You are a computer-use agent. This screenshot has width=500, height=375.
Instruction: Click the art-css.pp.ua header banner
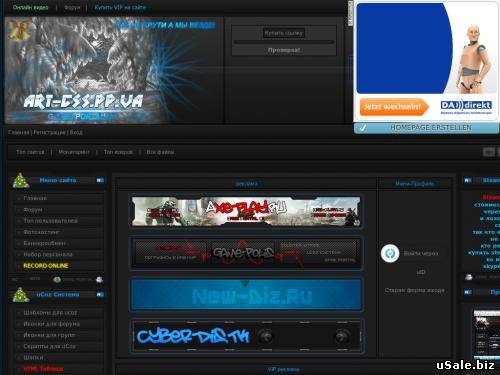(113, 71)
